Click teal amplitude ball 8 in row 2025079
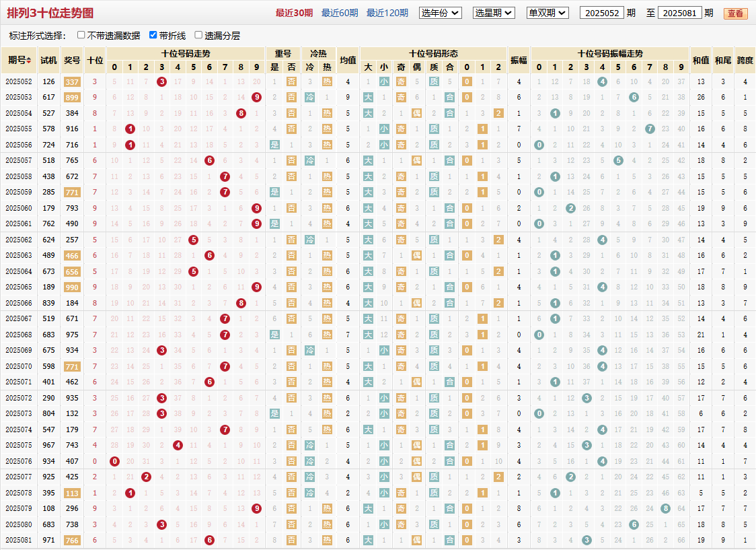756x550 pixels. pyautogui.click(x=665, y=508)
